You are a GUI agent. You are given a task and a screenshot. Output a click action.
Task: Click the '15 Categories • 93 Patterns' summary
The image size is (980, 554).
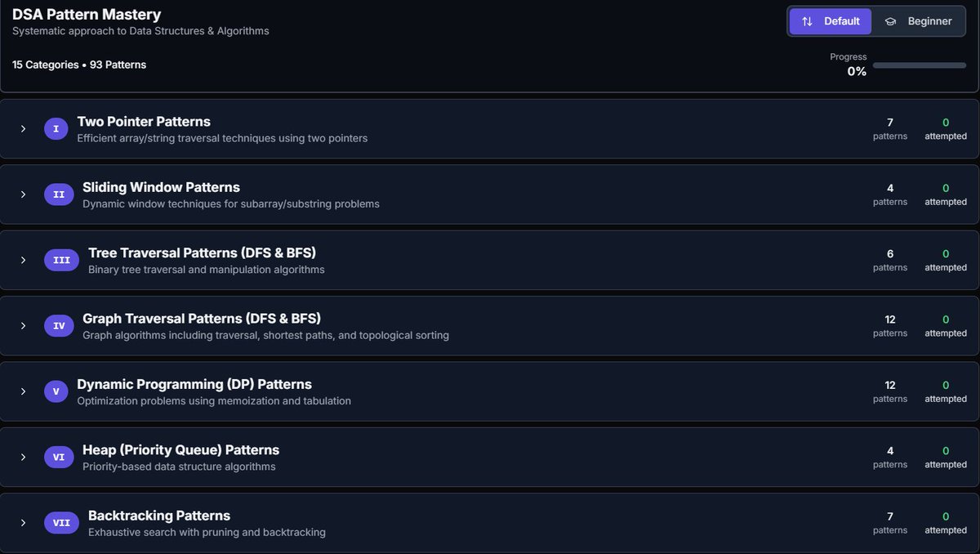79,65
